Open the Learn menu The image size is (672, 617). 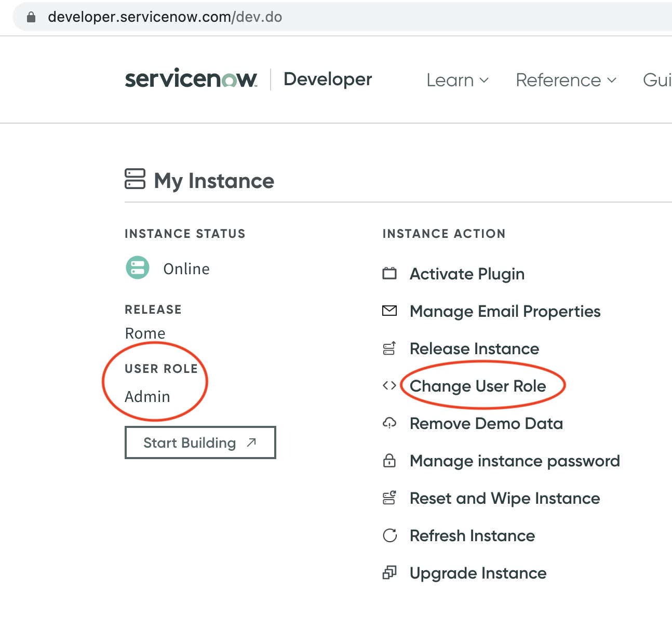coord(458,80)
